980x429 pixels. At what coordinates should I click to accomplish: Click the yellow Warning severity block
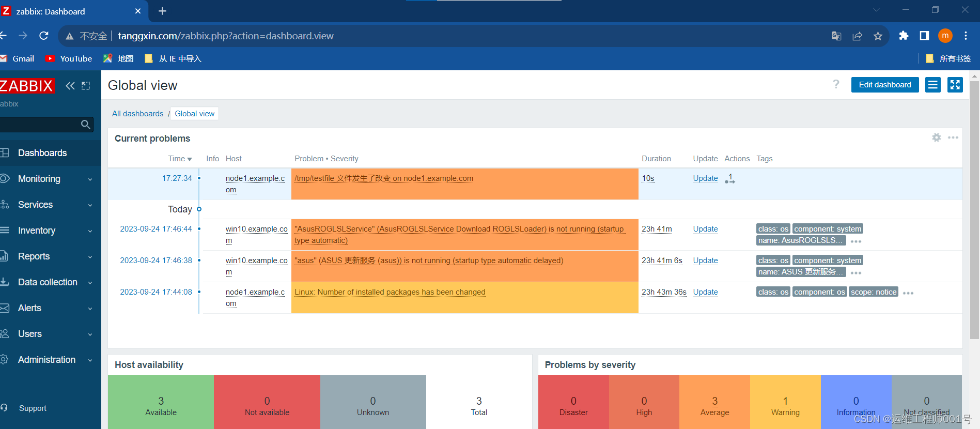tap(785, 402)
